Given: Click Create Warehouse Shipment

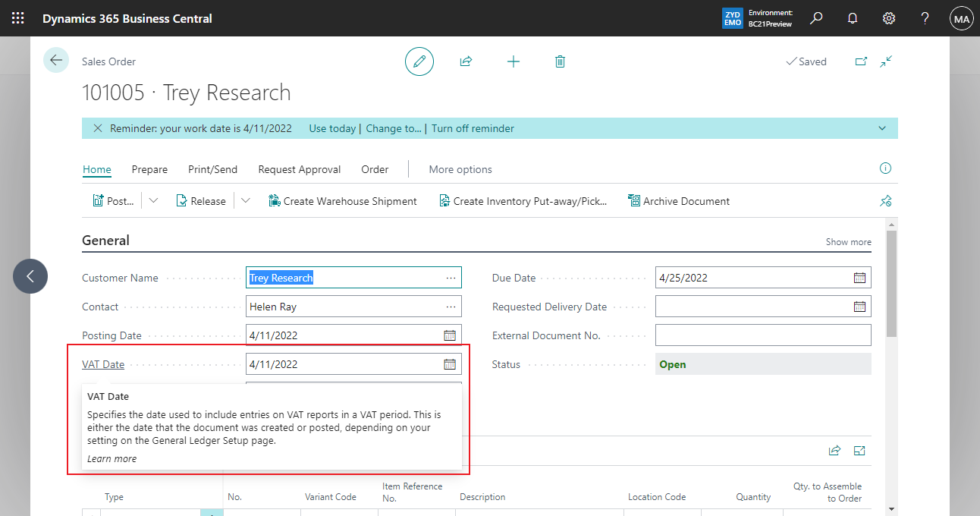Looking at the screenshot, I should pos(343,201).
